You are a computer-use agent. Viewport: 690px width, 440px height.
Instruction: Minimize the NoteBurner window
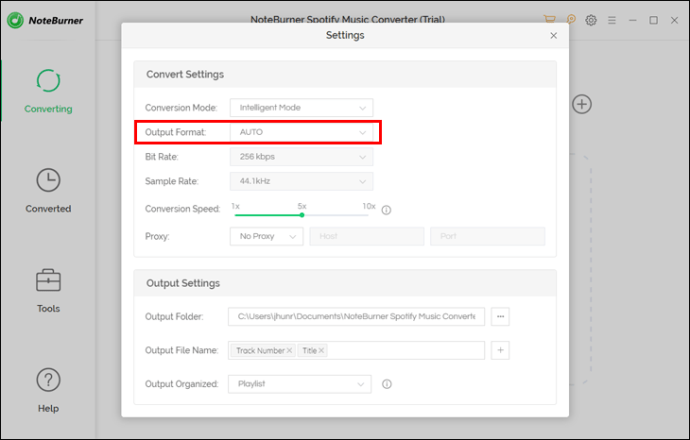[633, 20]
